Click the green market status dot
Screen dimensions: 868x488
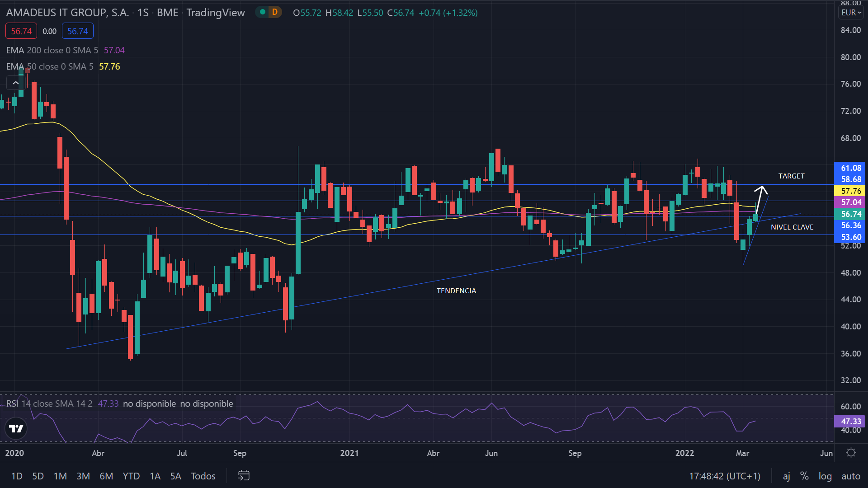tap(263, 12)
